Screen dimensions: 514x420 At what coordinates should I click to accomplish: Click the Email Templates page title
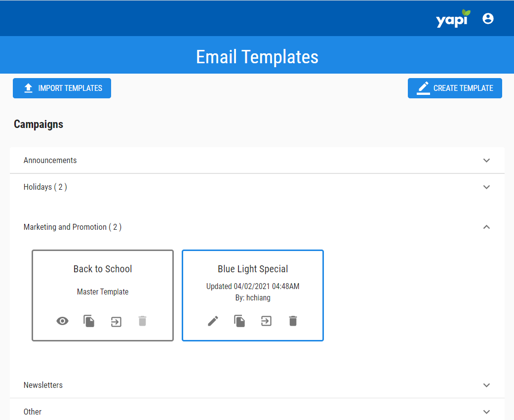(257, 57)
